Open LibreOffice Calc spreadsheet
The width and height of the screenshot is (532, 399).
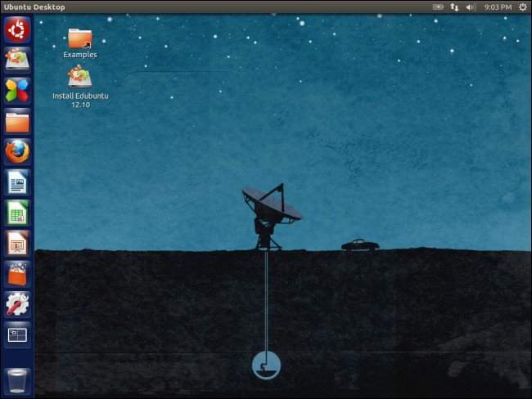point(17,213)
